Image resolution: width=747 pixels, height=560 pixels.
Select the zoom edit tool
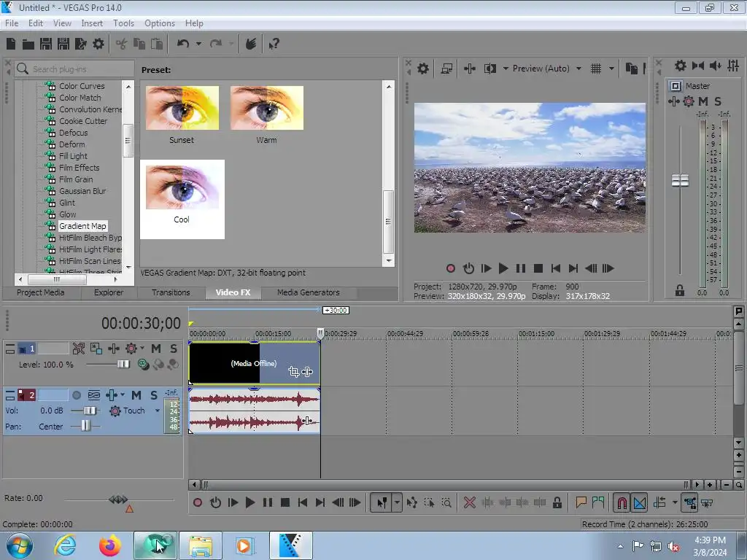(446, 502)
